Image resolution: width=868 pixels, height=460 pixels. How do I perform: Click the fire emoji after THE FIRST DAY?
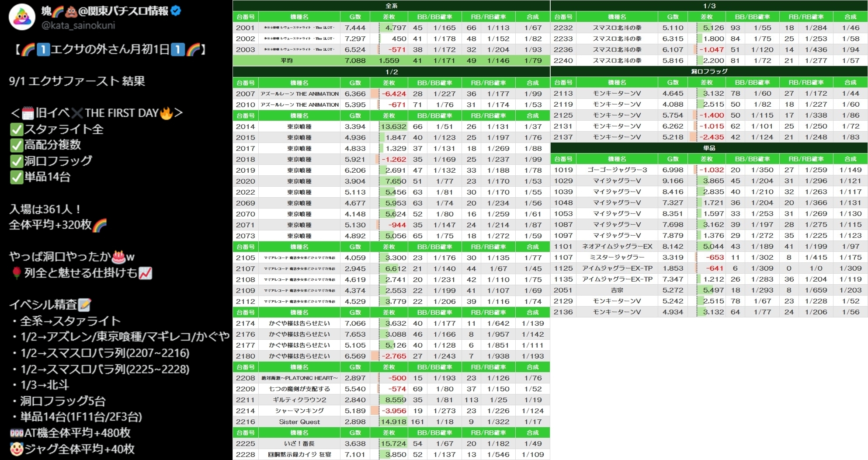pyautogui.click(x=166, y=113)
